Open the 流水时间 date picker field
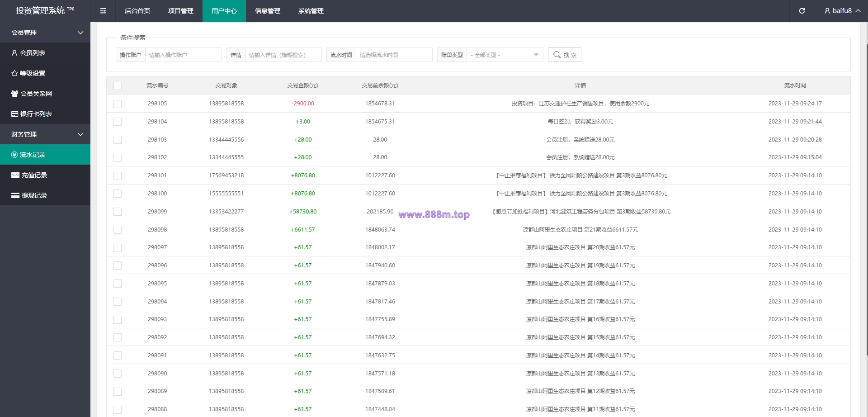 click(x=394, y=55)
